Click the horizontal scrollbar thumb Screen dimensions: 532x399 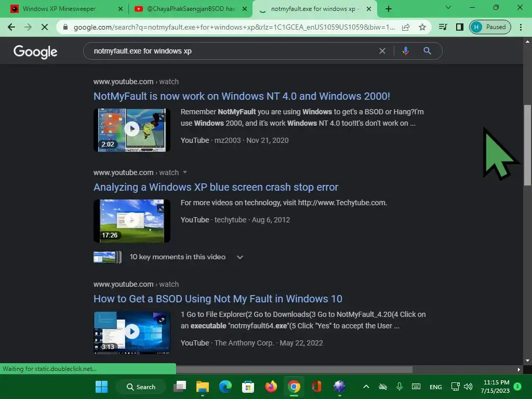tap(294, 369)
